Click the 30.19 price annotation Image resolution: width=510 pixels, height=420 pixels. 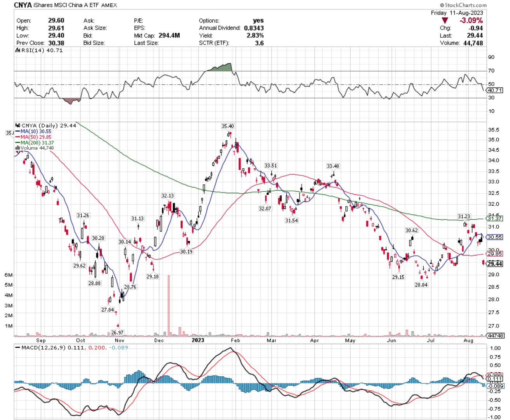click(x=186, y=252)
